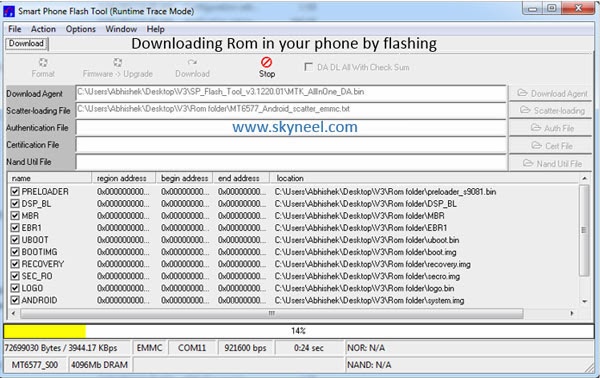Click the horizontal scrollbar right arrow

(572, 313)
